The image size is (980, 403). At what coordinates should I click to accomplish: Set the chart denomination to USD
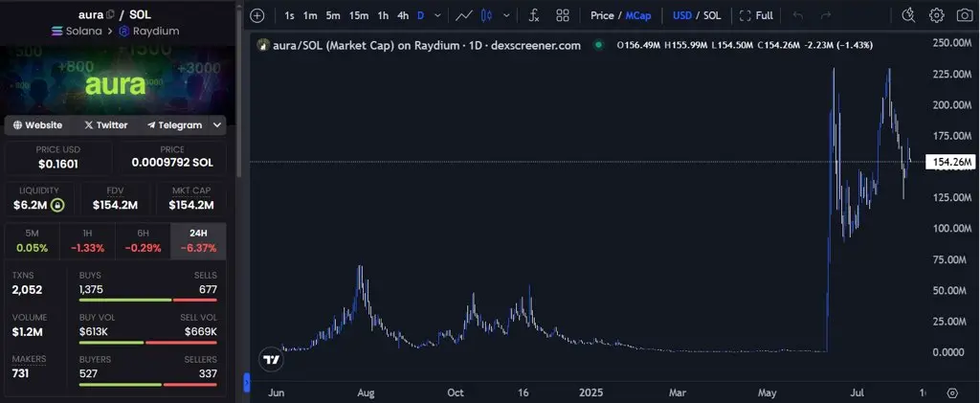click(x=681, y=15)
